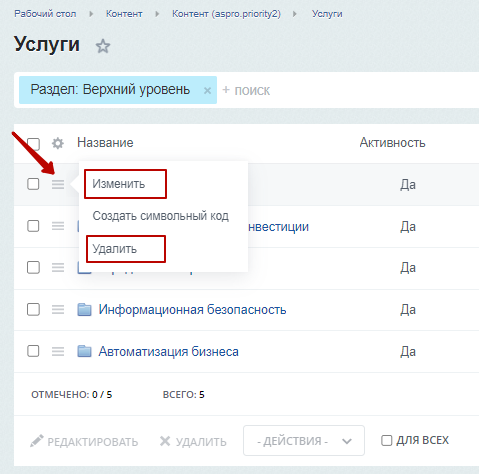This screenshot has width=479, height=474.
Task: Open hamburger menu for Автоматизация бизнеса row
Action: point(58,351)
